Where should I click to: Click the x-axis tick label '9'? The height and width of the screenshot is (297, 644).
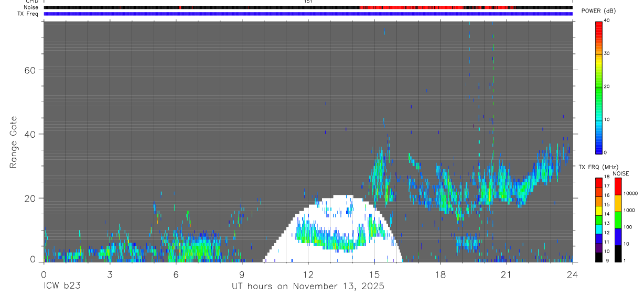click(x=242, y=274)
